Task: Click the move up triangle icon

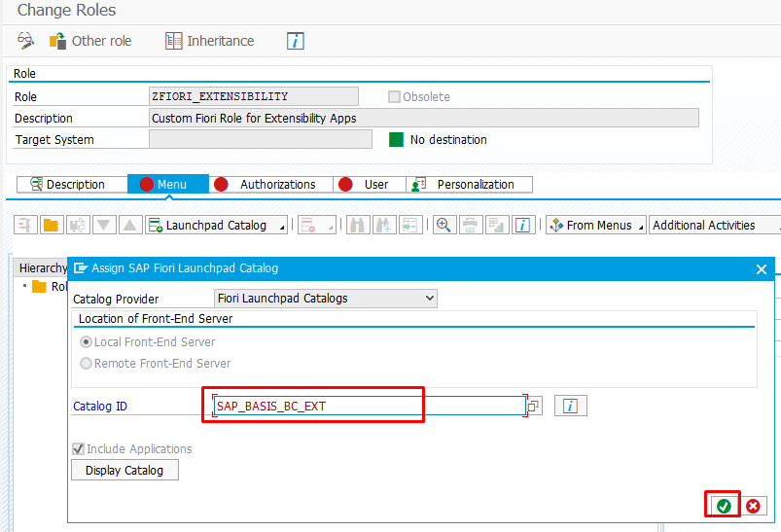Action: pos(130,226)
